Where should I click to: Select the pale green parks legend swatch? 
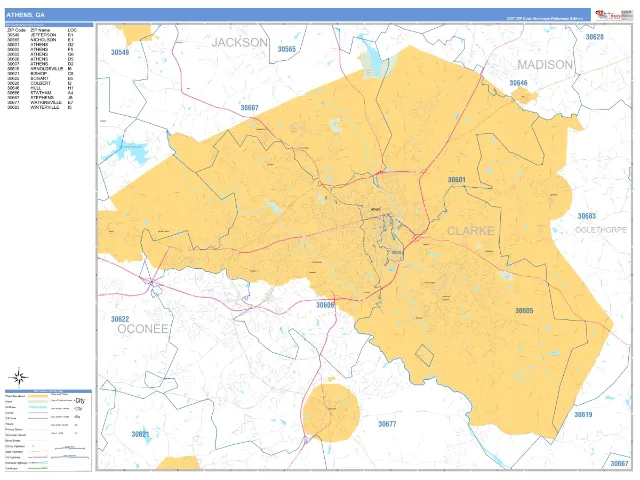[x=38, y=402]
